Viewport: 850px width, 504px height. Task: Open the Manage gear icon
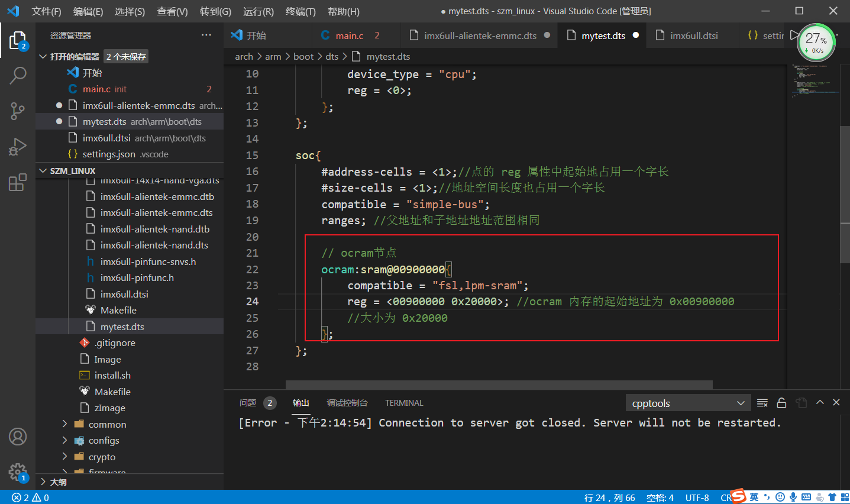(x=18, y=472)
